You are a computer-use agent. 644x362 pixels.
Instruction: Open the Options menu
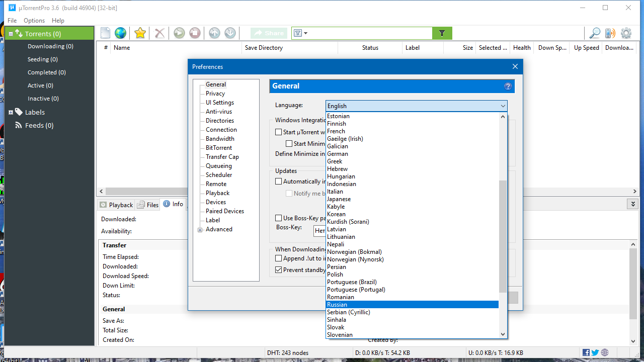pos(33,21)
